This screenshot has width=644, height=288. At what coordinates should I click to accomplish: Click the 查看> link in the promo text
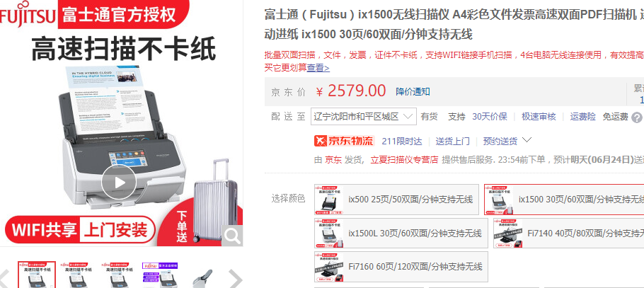pos(318,68)
